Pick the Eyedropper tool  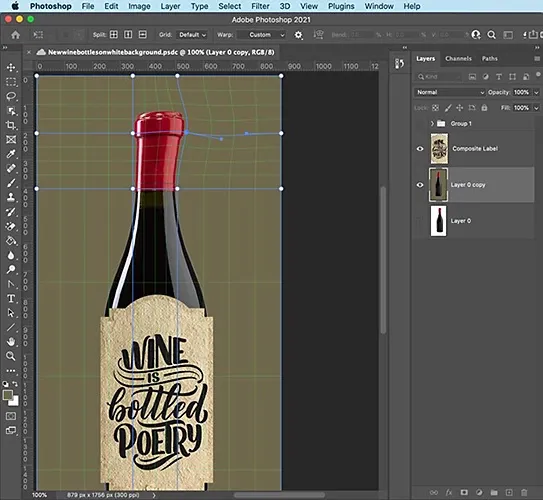[11, 154]
